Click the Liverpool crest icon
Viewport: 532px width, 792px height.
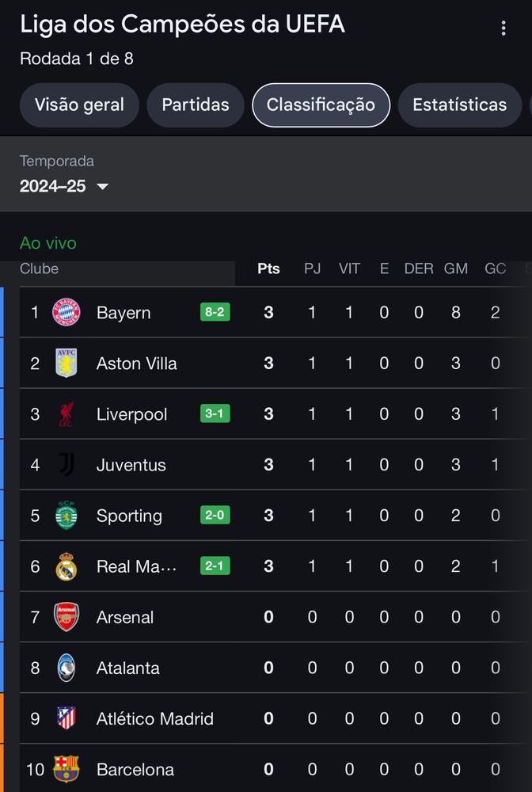(x=66, y=414)
